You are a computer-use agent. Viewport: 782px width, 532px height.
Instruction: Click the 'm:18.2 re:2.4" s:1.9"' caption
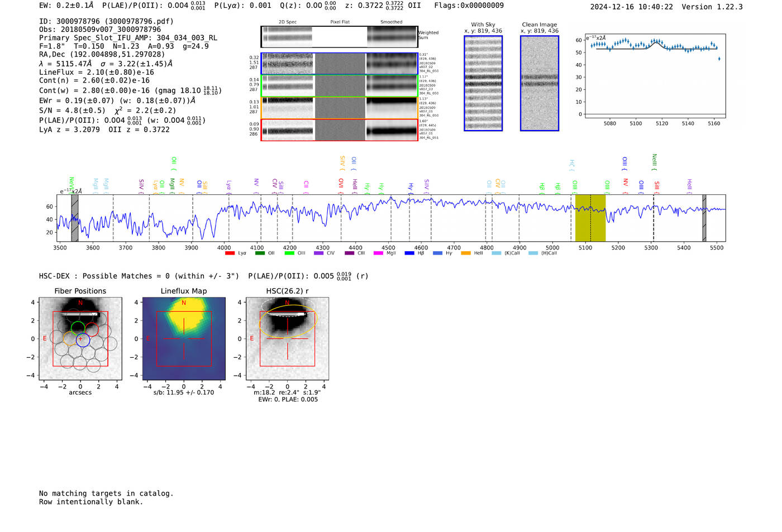click(287, 392)
